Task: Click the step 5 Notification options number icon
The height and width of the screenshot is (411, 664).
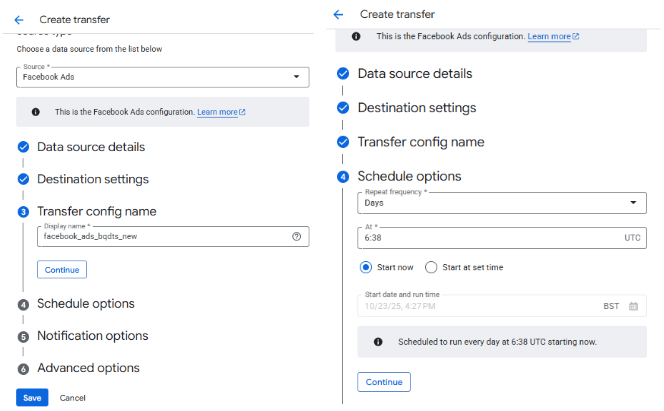Action: point(23,337)
